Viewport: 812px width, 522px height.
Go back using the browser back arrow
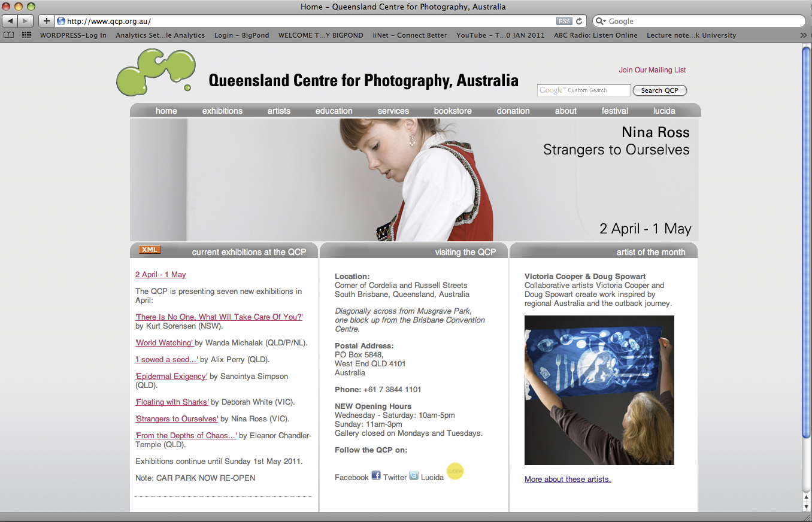coord(10,21)
